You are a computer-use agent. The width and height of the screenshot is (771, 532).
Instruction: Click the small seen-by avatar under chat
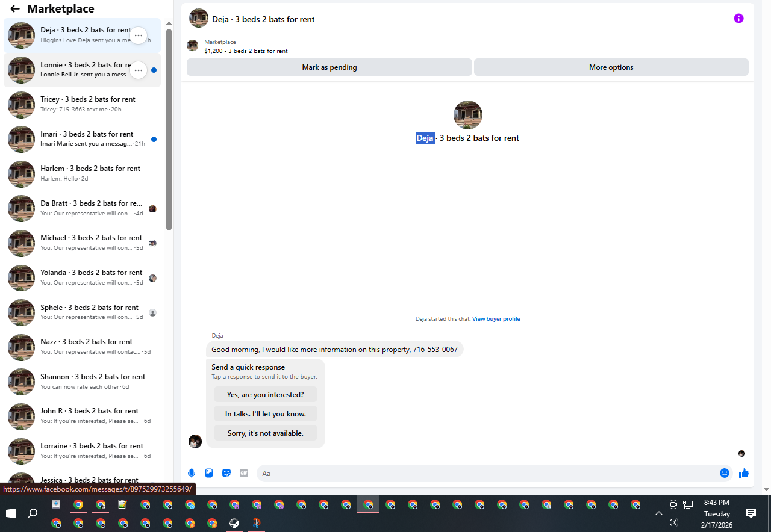point(741,453)
